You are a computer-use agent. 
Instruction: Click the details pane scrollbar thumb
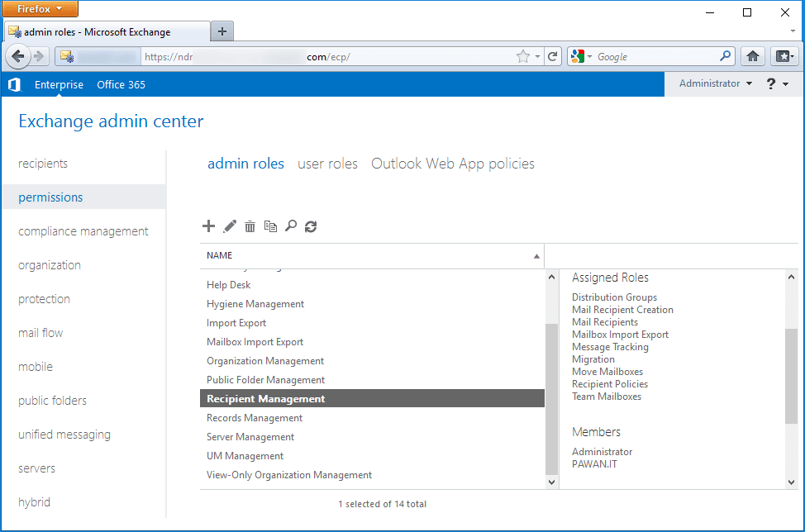pos(791,376)
